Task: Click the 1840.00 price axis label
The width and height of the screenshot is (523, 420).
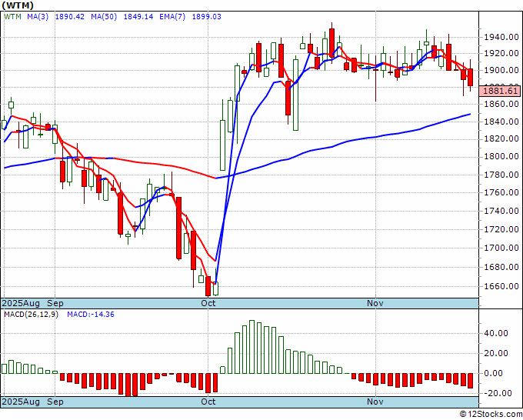Action: [501, 122]
